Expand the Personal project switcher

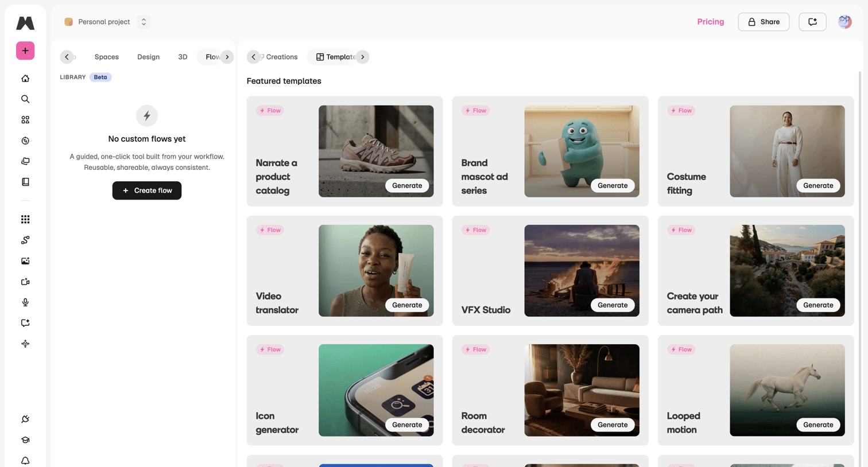point(144,22)
